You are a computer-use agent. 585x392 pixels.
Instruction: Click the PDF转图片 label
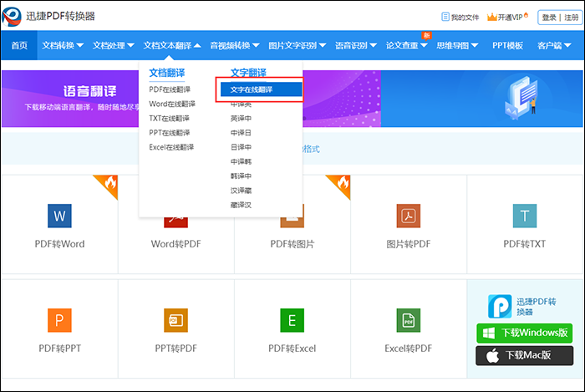(292, 244)
